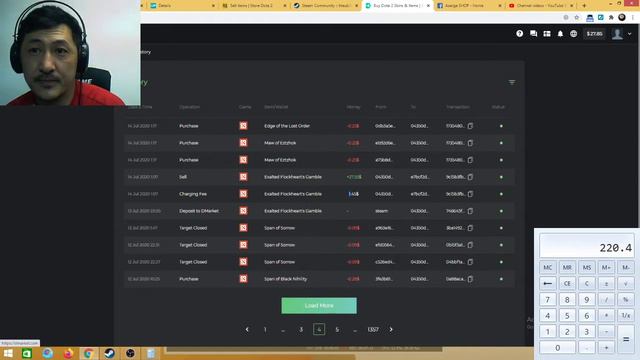Select Edge of the Lost Order item name
The height and width of the screenshot is (360, 640).
[x=287, y=126]
